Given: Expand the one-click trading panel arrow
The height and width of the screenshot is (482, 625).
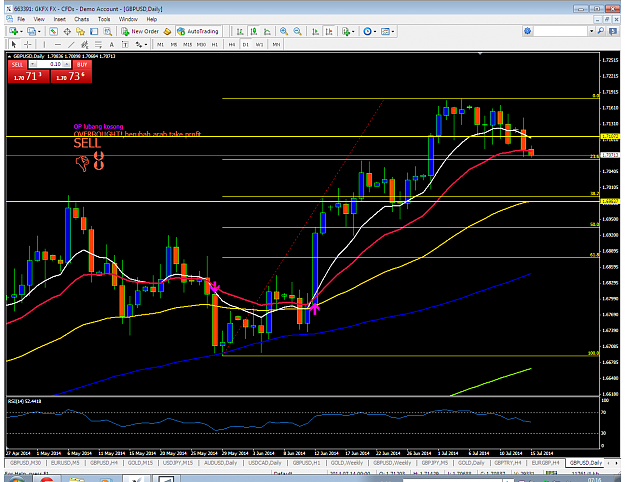Looking at the screenshot, I should point(10,56).
